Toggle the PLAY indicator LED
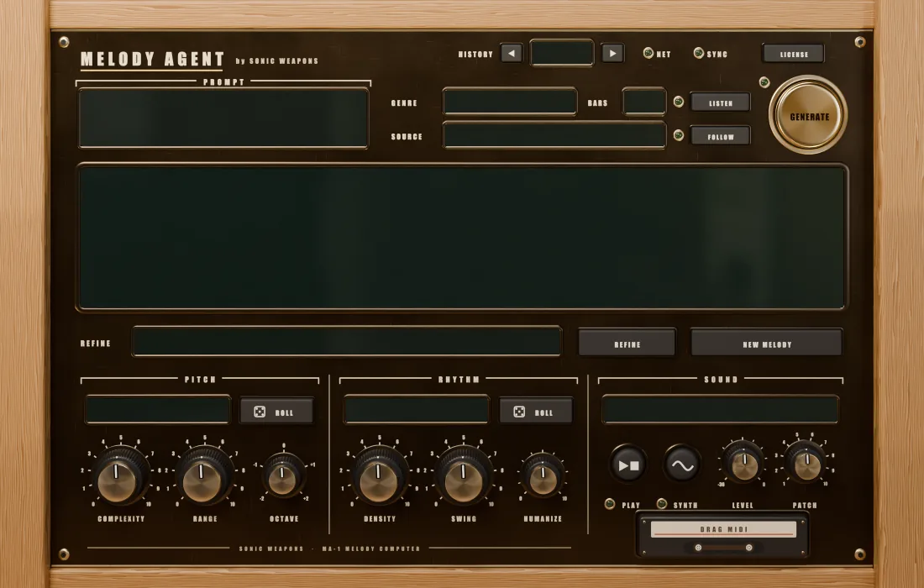 coord(609,504)
